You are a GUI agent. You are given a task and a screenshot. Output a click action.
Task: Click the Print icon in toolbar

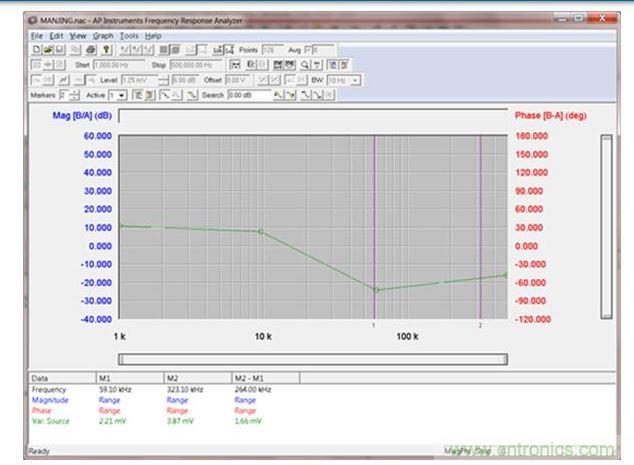[93, 49]
